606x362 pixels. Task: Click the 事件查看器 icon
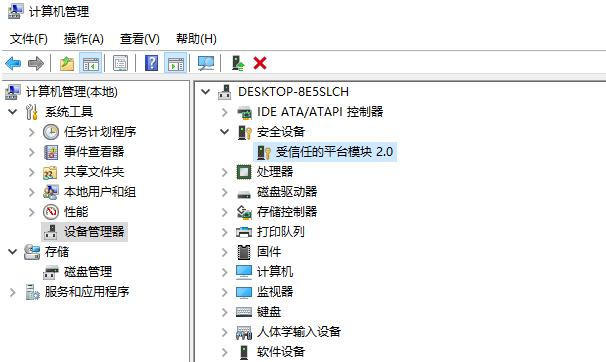(x=51, y=152)
